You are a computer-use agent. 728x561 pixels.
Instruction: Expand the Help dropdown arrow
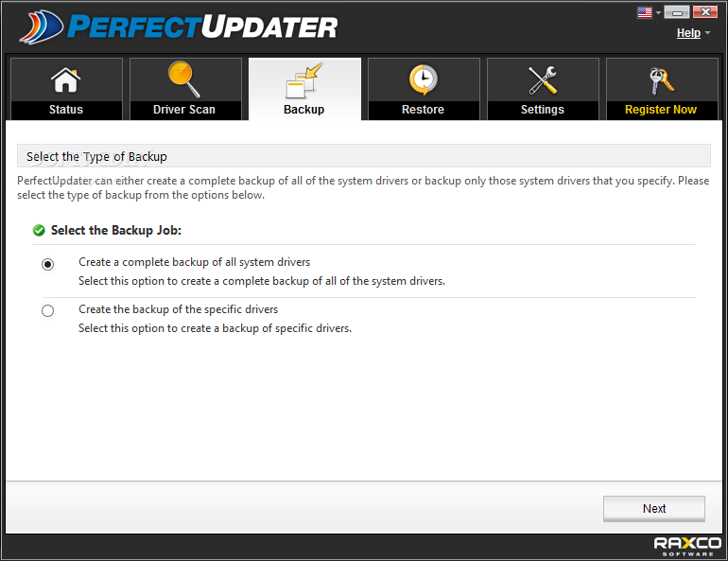point(707,33)
